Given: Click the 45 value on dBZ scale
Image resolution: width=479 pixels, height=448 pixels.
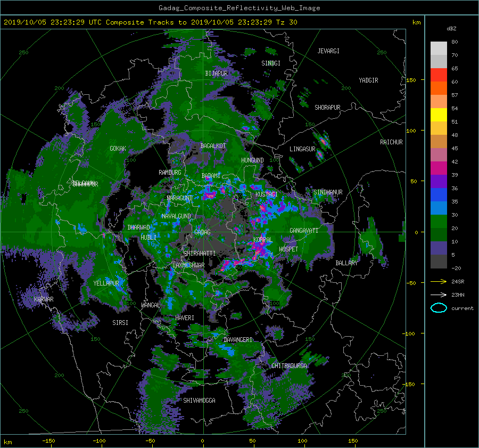Looking at the screenshot, I should (455, 148).
